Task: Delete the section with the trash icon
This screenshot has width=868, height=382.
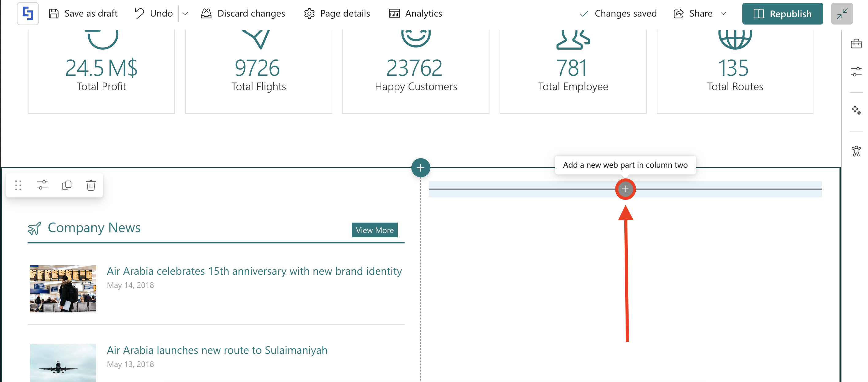Action: pos(91,185)
